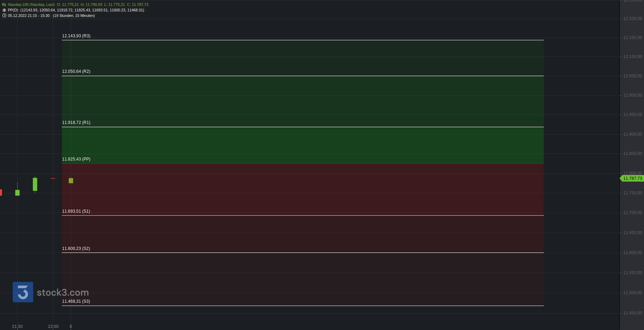This screenshot has height=330, width=644.
Task: Select the 11.600,23 (S2) support label
Action: 76,249
